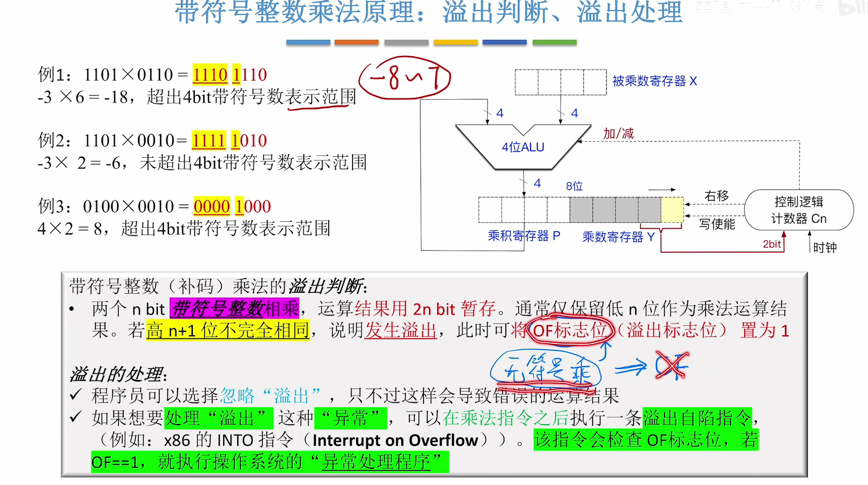Click the line '-3× 2 = -6'
This screenshot has width=868, height=485.
click(x=79, y=163)
